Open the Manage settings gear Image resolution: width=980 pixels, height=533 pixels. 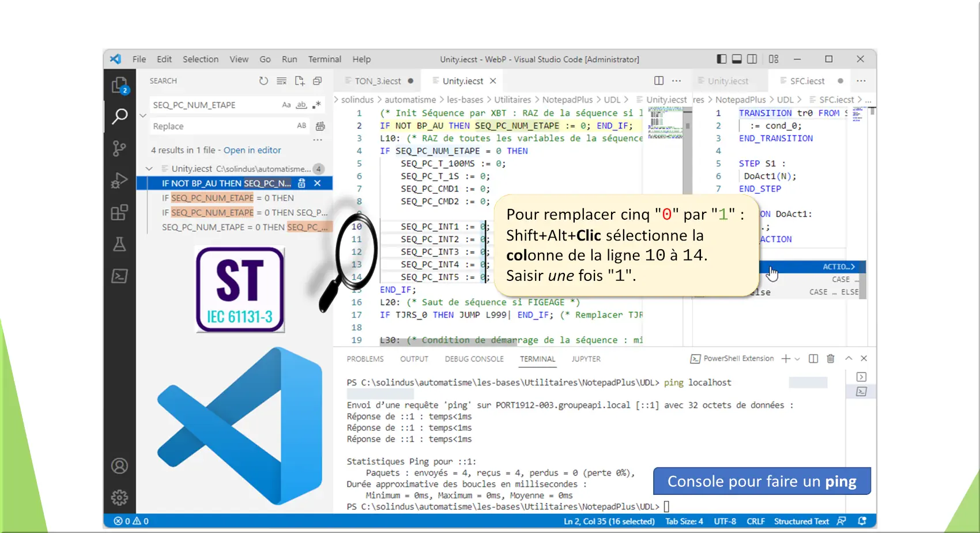pos(119,497)
